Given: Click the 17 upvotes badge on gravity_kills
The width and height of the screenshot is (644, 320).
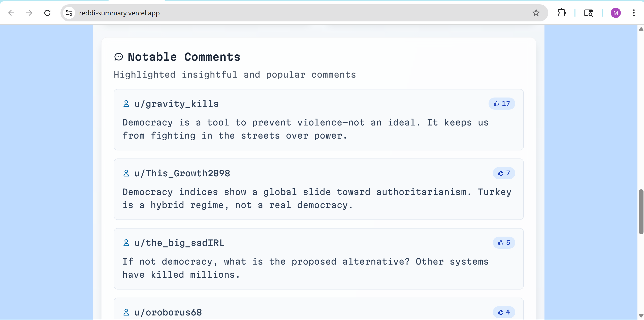Looking at the screenshot, I should point(502,104).
